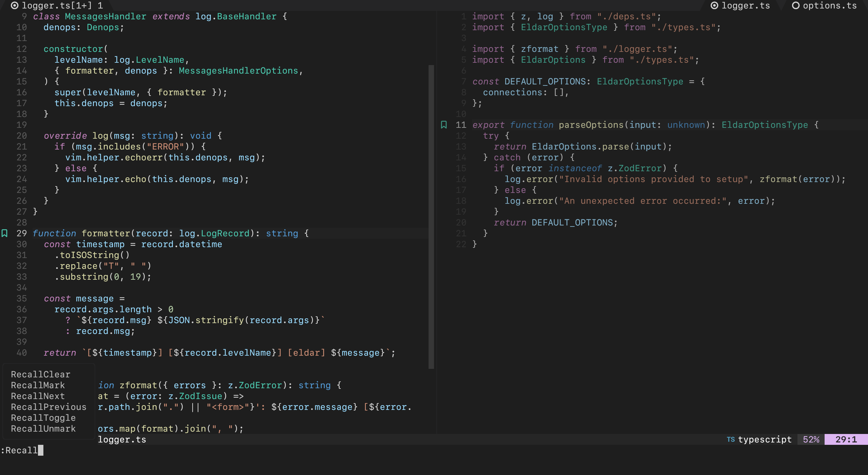Click the circle icon on logger.ts tab
Screen dimensions: 868x475
pyautogui.click(x=714, y=5)
